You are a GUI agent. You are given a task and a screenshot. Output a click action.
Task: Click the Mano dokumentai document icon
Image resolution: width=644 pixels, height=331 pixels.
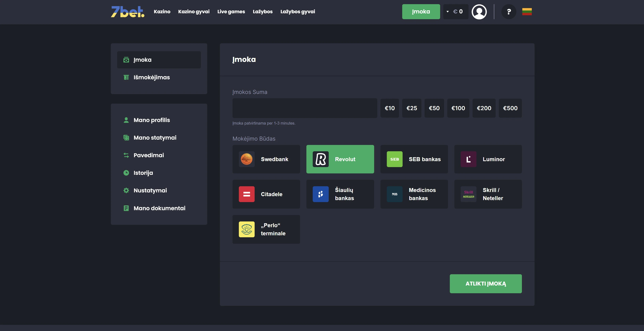pyautogui.click(x=126, y=208)
